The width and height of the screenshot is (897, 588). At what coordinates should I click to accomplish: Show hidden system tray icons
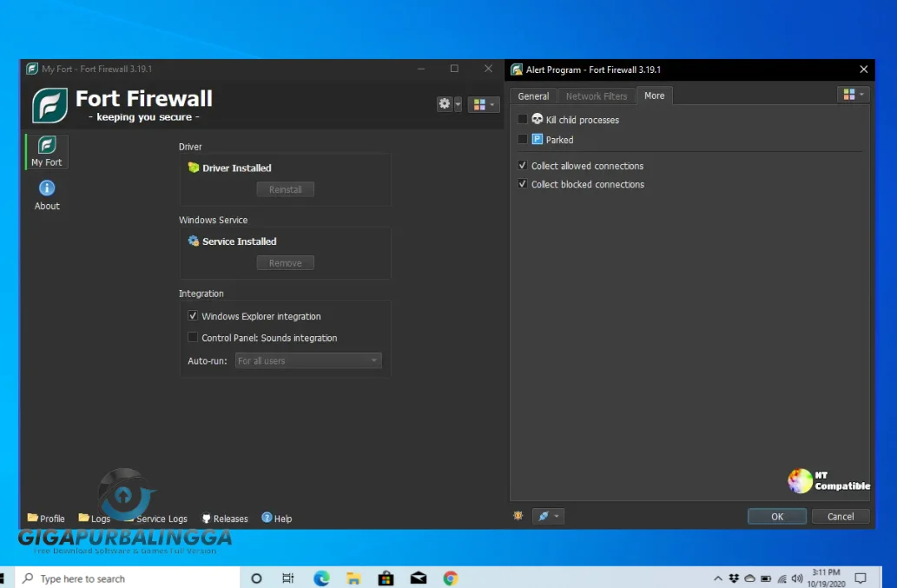[718, 578]
